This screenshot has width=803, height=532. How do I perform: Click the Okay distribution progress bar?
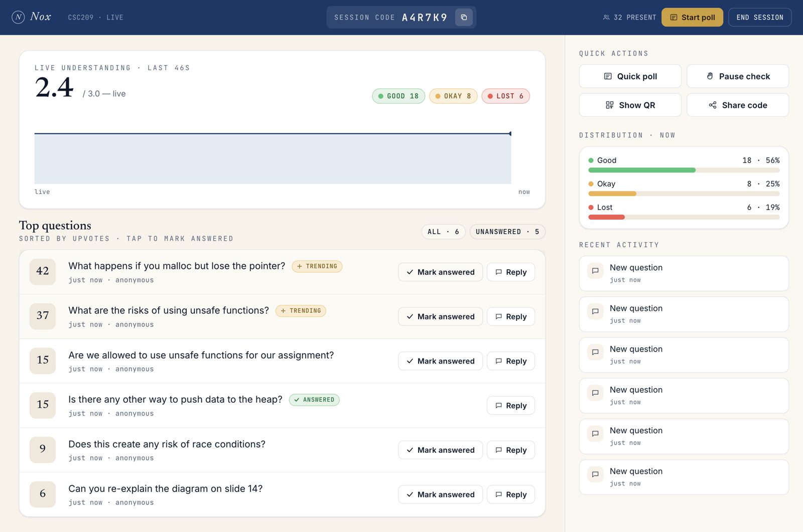point(684,194)
